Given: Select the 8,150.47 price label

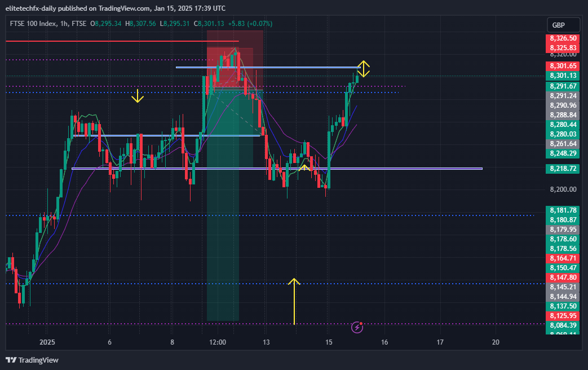Looking at the screenshot, I should tap(563, 267).
